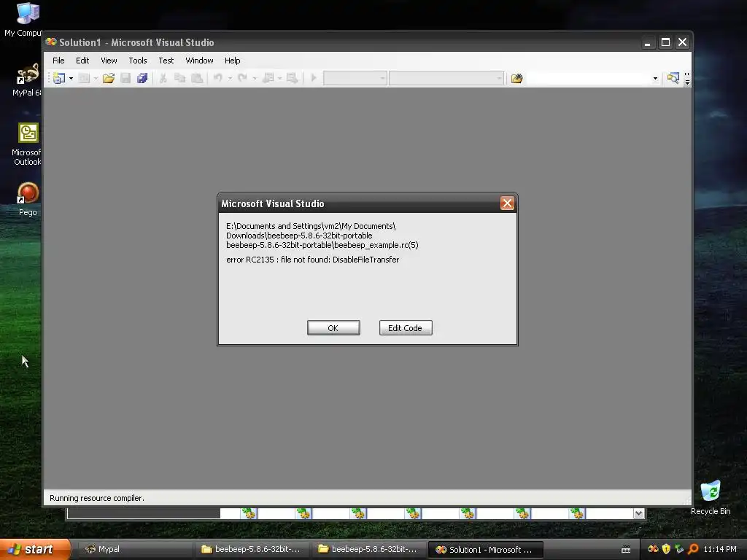Open the Window menu
Screen dimensions: 747x560
[199, 61]
